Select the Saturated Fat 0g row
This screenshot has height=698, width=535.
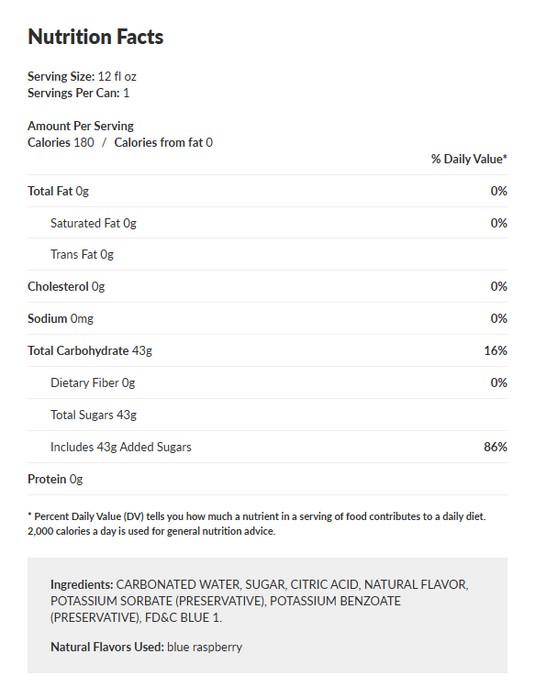[268, 223]
